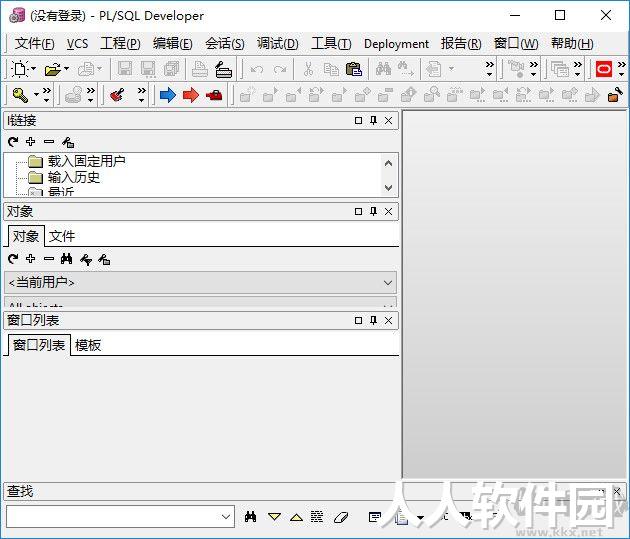
Task: Click the orange lock wrench icon at toolbar end
Action: (x=615, y=95)
